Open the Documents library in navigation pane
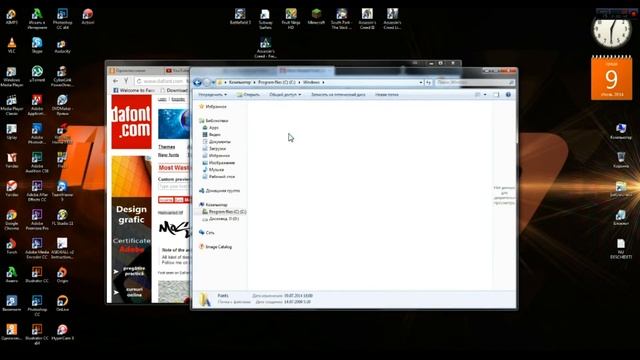 [x=217, y=142]
